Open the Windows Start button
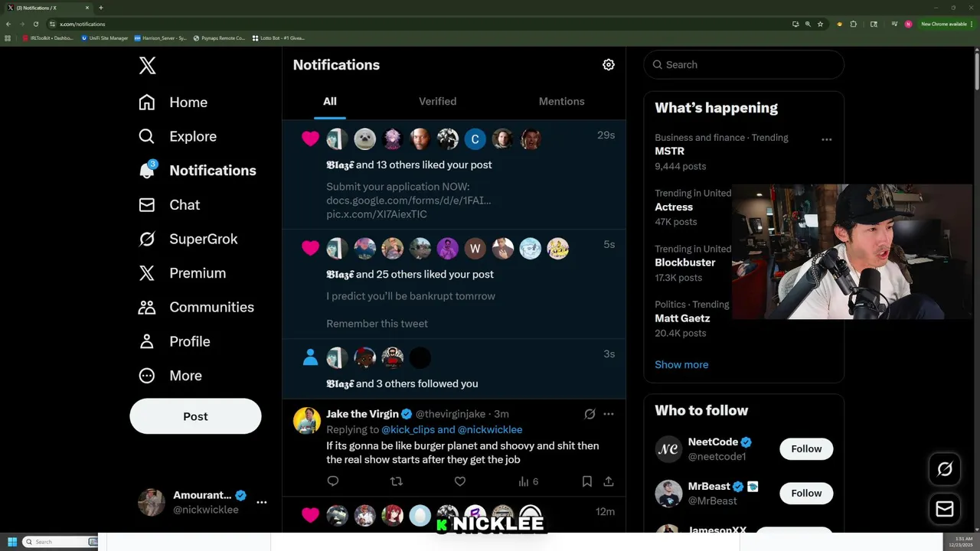This screenshot has height=551, width=980. pos(12,542)
